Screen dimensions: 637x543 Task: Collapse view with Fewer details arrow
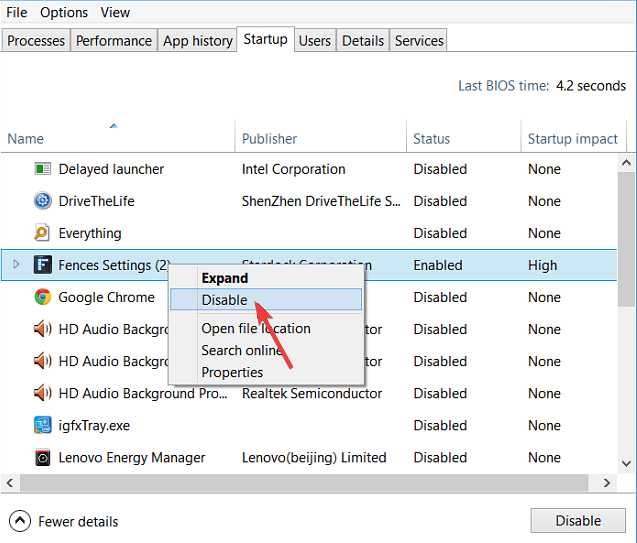20,521
